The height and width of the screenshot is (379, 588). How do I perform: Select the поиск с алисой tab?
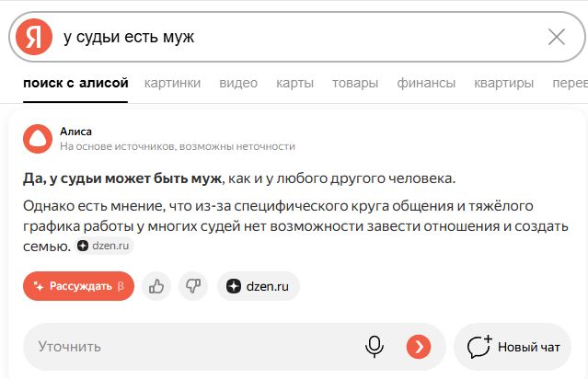(75, 84)
